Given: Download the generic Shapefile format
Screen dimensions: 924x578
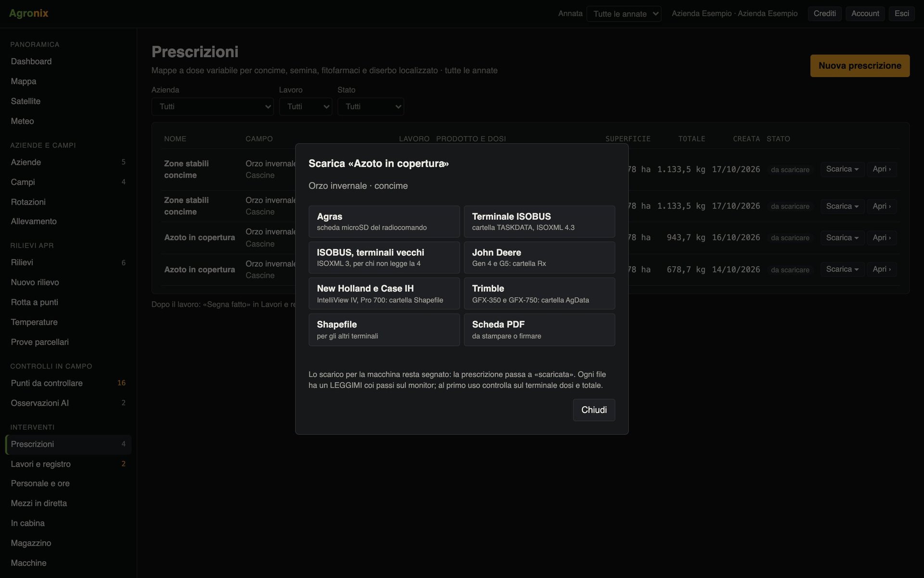Looking at the screenshot, I should [x=384, y=330].
